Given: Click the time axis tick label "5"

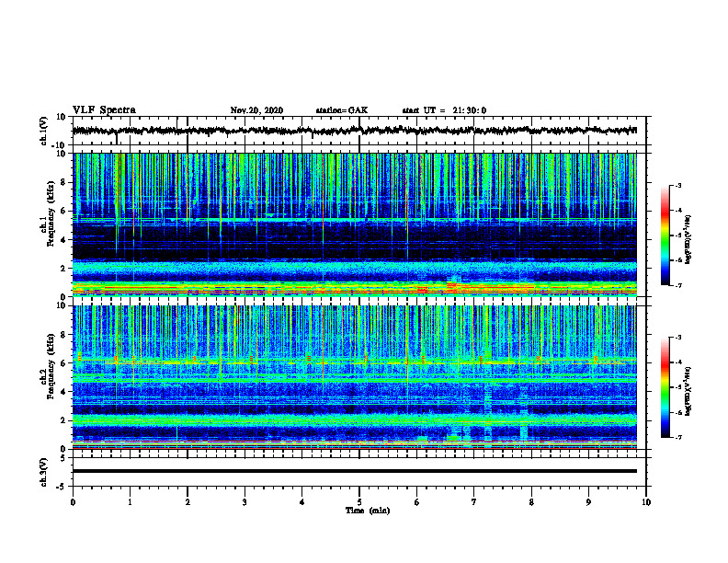Looking at the screenshot, I should pyautogui.click(x=359, y=502).
